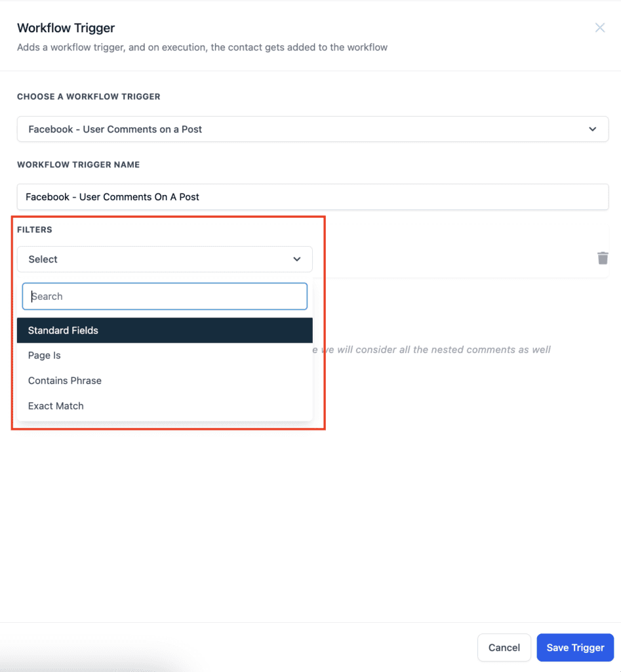The height and width of the screenshot is (672, 621).
Task: Choose Exact Match from the filter options
Action: (56, 406)
